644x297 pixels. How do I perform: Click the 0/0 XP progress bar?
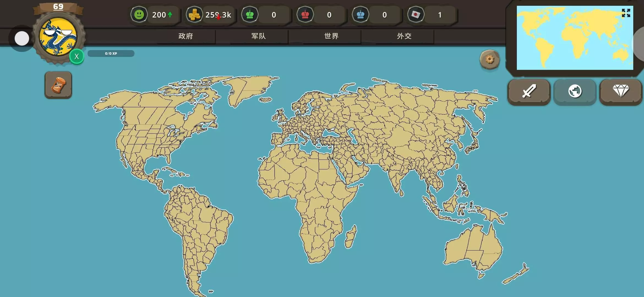[x=111, y=53]
